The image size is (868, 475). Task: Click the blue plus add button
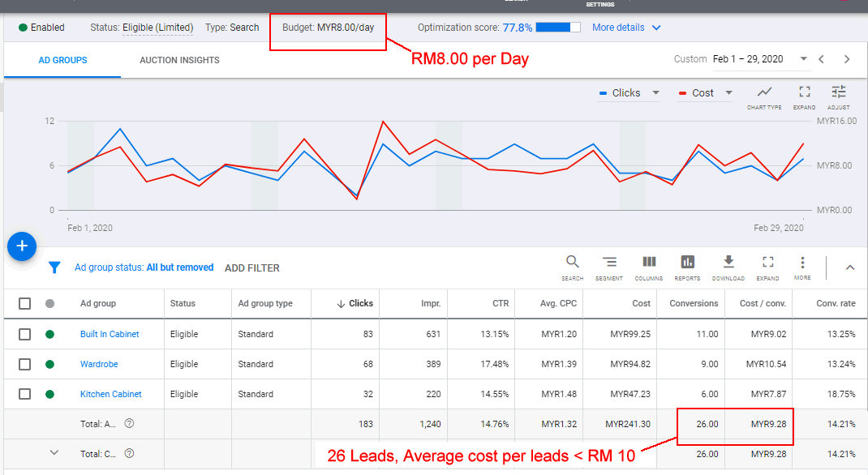22,246
